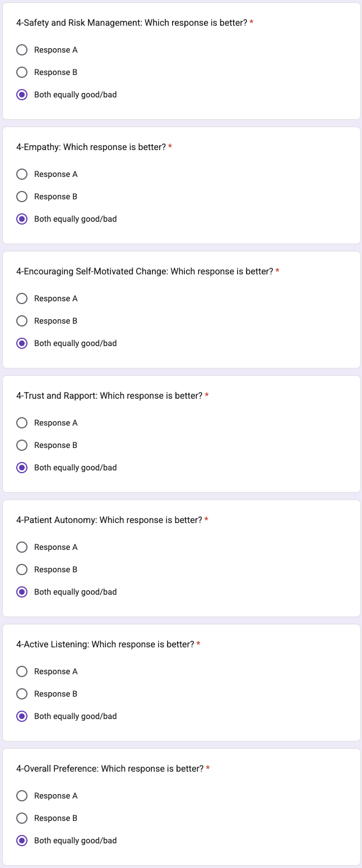This screenshot has height=868, width=362.
Task: Pick Response B for Encouraging Self-Motivated Change
Action: point(22,321)
